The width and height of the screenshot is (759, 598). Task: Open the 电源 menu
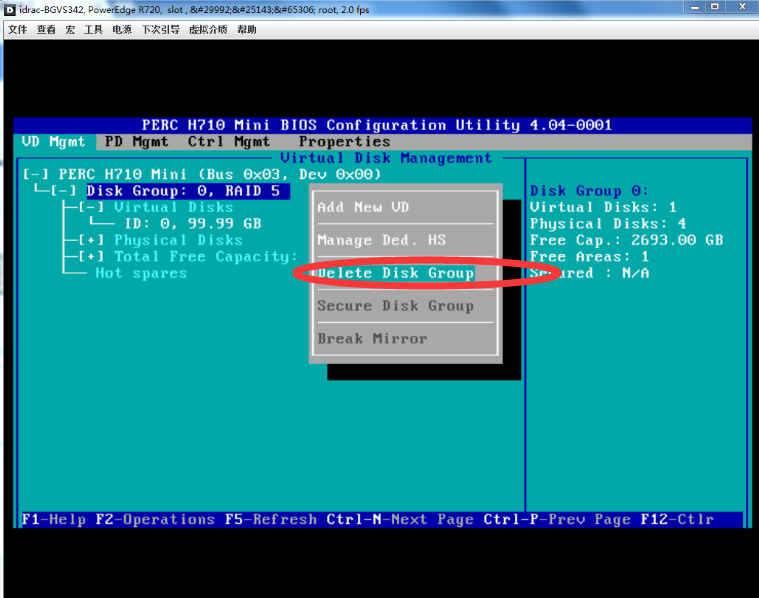[x=122, y=30]
